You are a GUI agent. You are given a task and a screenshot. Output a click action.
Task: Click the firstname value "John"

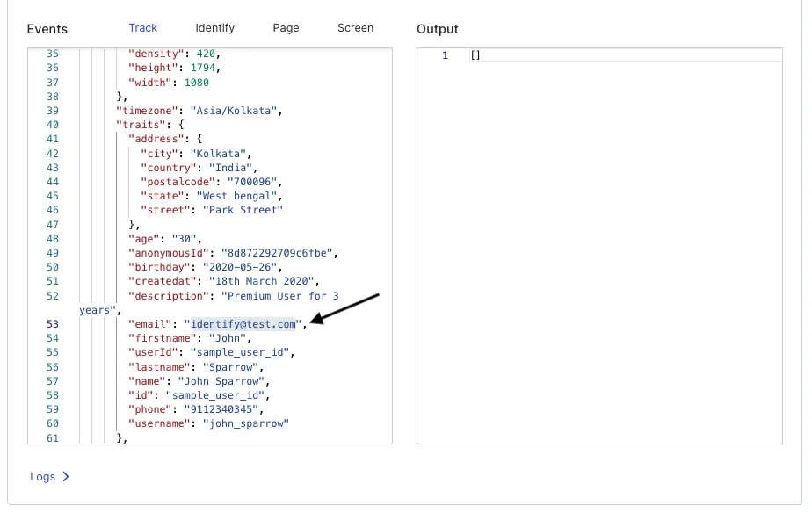tap(228, 338)
